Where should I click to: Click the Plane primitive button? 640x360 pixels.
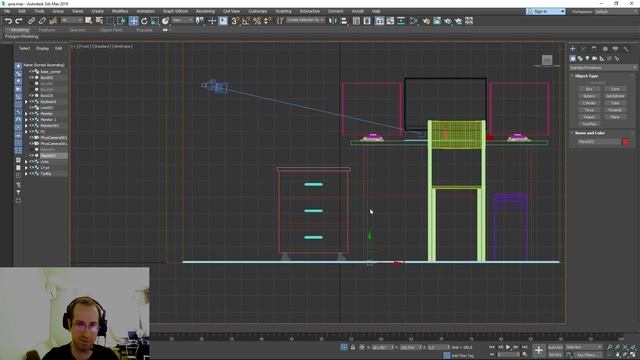(615, 117)
